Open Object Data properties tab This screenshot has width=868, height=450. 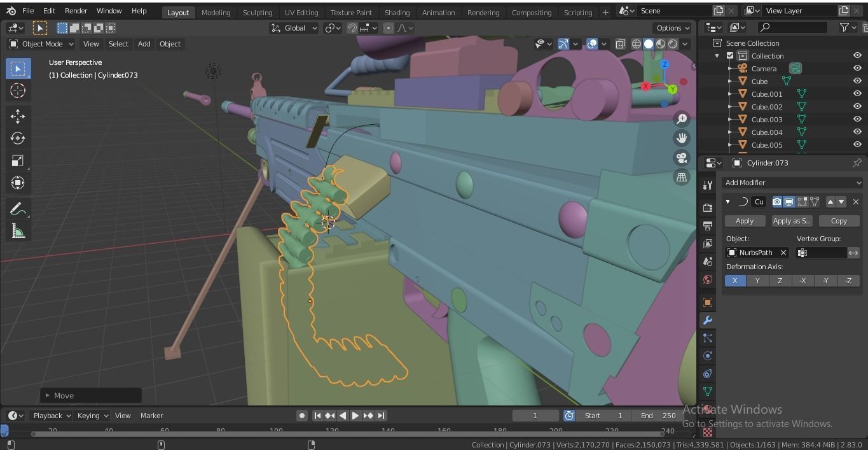[708, 391]
